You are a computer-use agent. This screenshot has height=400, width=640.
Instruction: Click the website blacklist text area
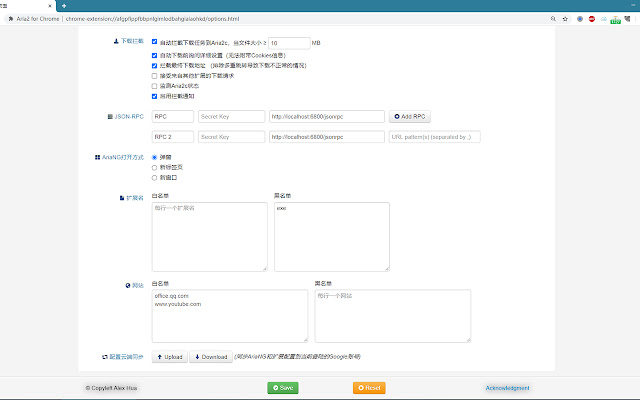393,316
